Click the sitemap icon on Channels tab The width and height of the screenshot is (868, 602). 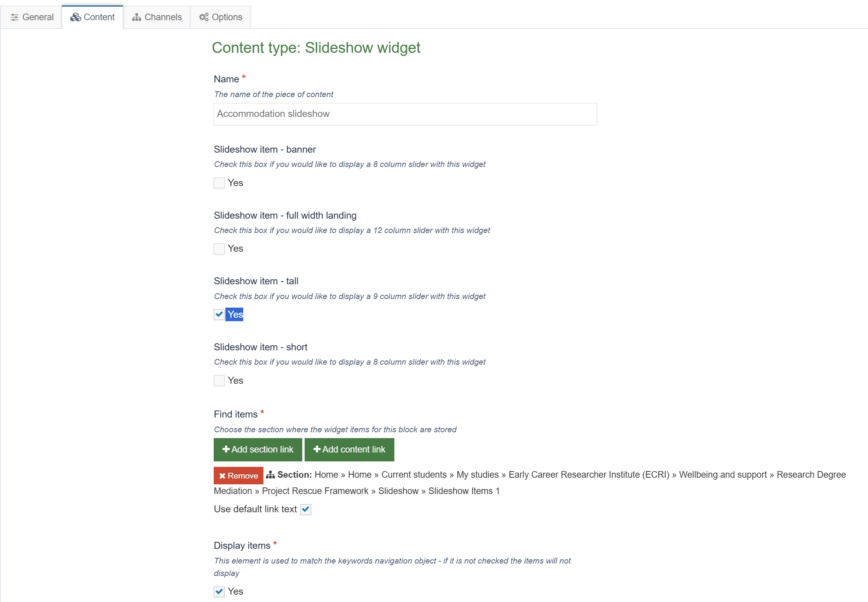coord(136,17)
